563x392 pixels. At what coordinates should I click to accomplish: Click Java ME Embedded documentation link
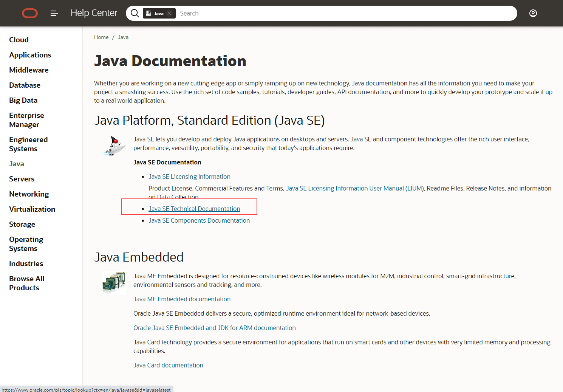(x=182, y=299)
